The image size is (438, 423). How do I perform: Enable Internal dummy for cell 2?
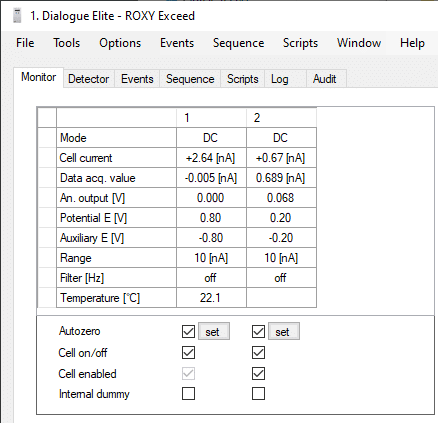click(x=258, y=394)
